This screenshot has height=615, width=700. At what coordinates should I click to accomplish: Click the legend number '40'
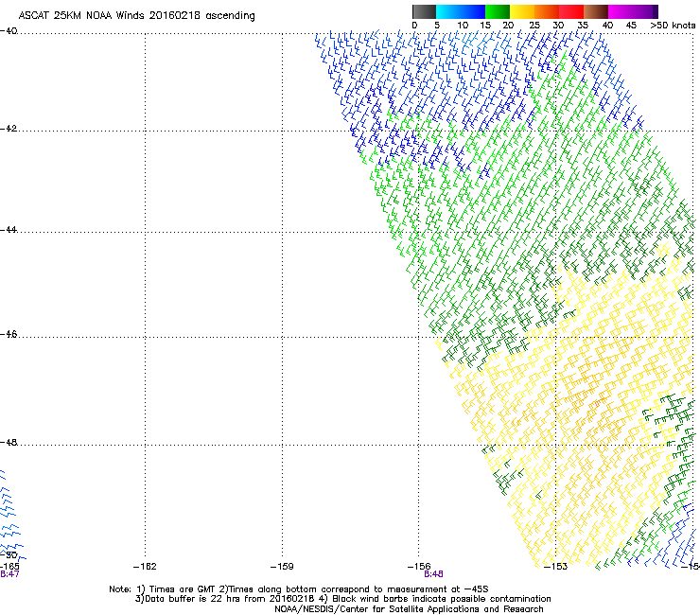click(607, 26)
